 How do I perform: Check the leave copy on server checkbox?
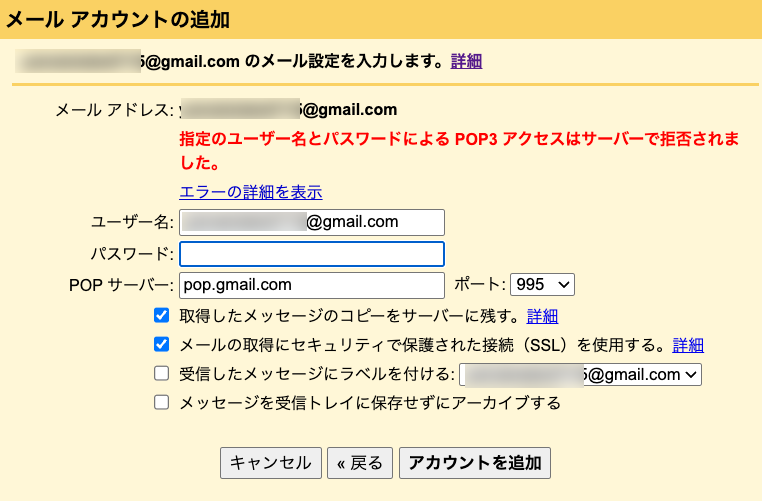[x=161, y=316]
